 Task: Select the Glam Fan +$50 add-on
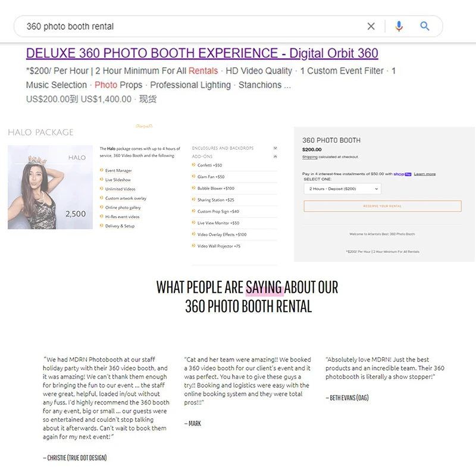coord(211,177)
